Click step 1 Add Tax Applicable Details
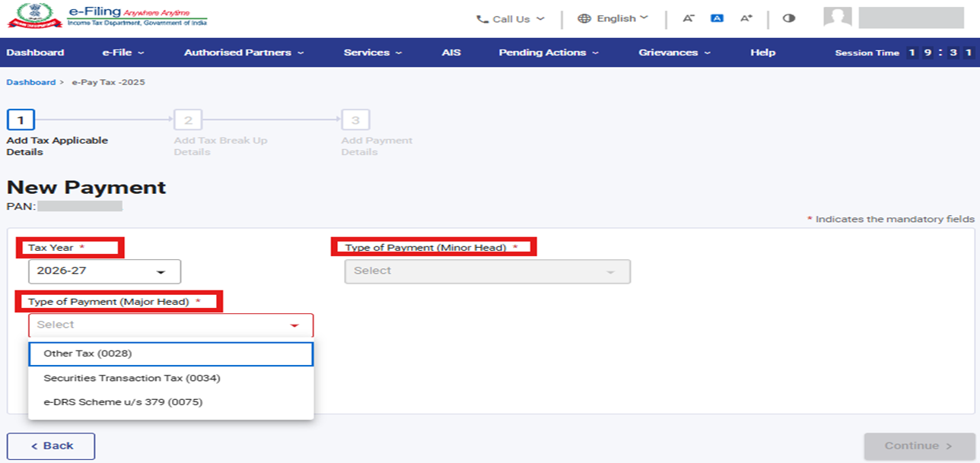This screenshot has width=980, height=463. coord(21,120)
